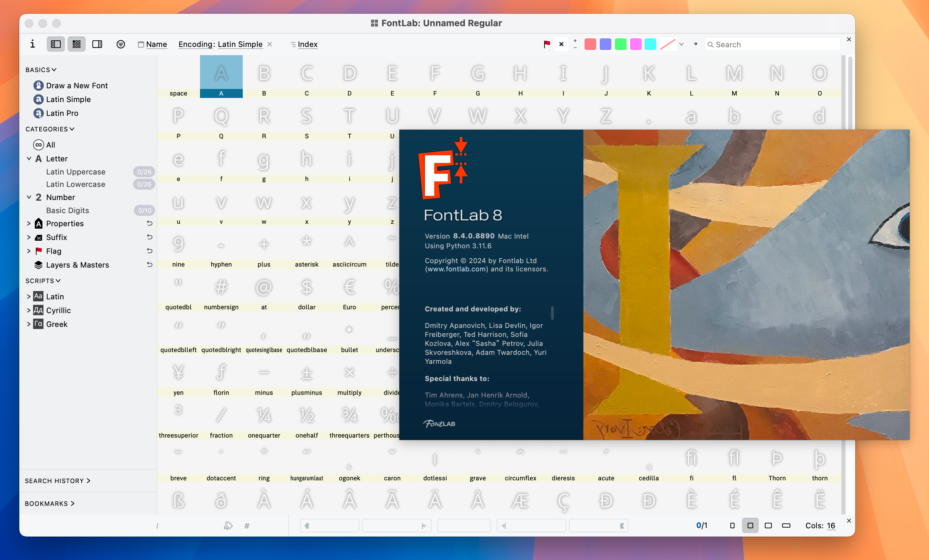Expand the Latin script
This screenshot has width=929, height=560.
coord(29,297)
